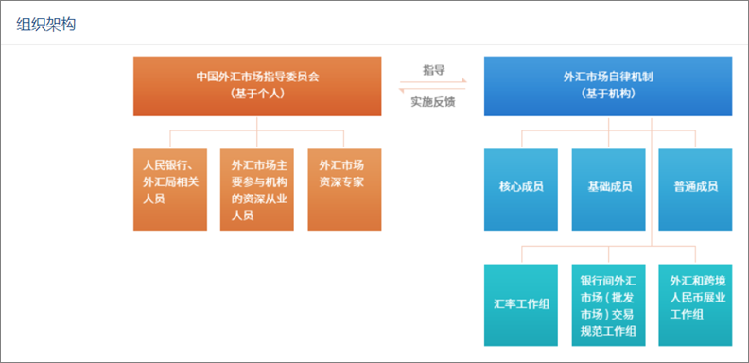The image size is (749, 363).
Task: Click the left-pointing arrow above 实施反馈
Action: 433,90
